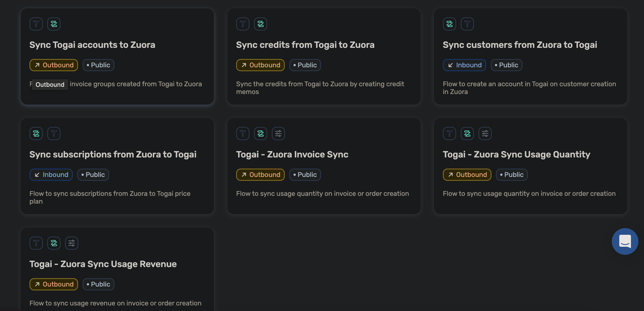Click Togai icon on Sync subscriptions card
The width and height of the screenshot is (644, 311).
(x=54, y=134)
